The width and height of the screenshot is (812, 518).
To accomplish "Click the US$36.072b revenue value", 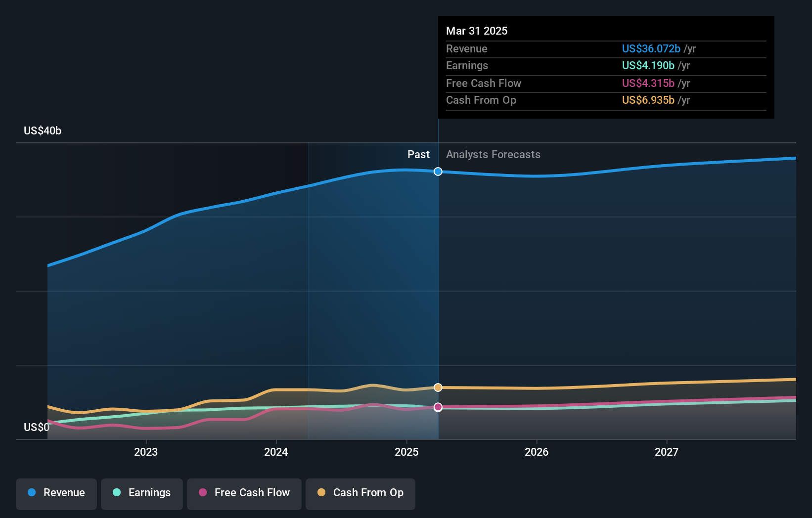I will point(651,48).
